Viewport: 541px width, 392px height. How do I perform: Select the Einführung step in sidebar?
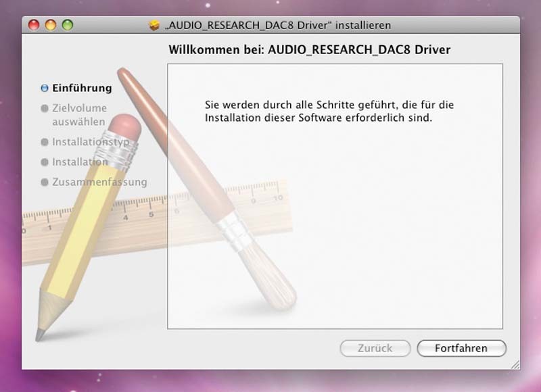[x=82, y=88]
